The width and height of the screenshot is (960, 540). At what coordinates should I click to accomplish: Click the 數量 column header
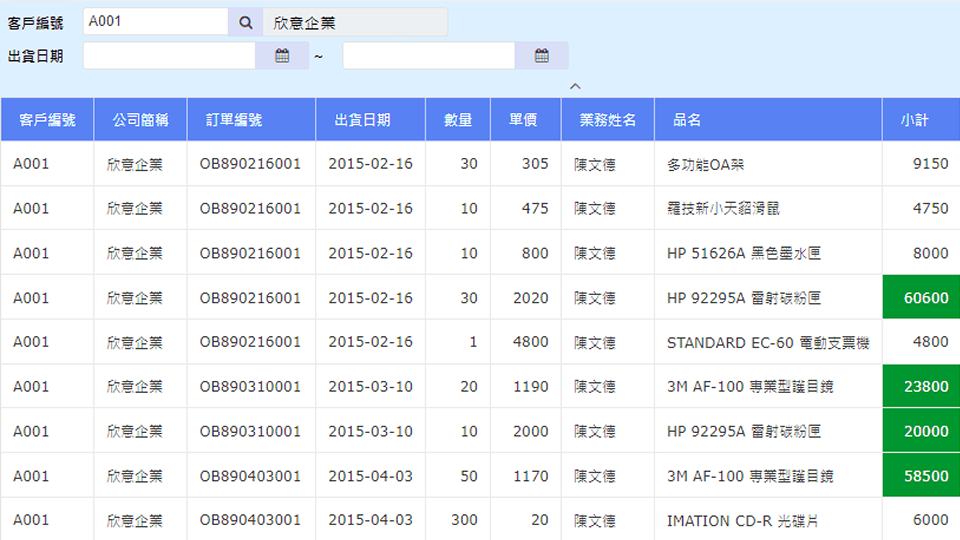[458, 120]
